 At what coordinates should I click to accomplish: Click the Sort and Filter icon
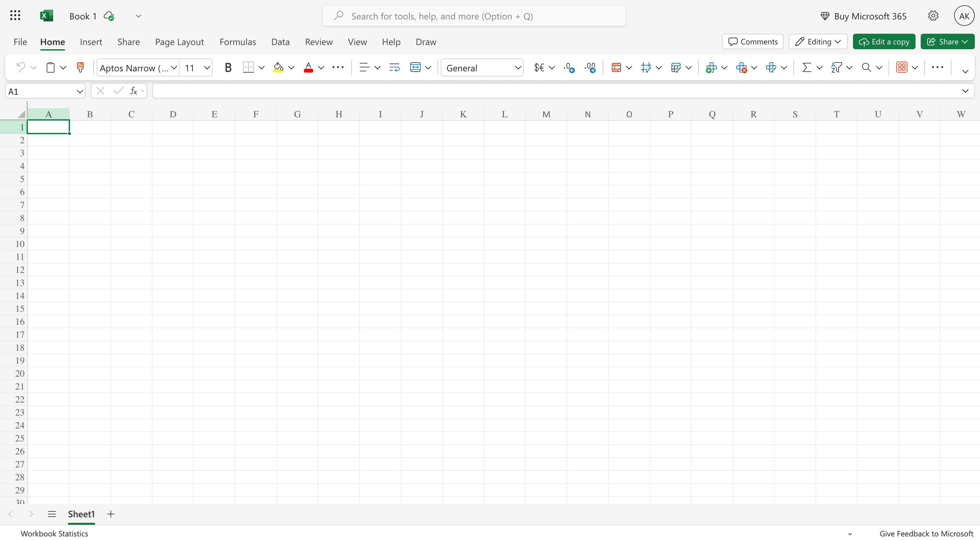[836, 67]
